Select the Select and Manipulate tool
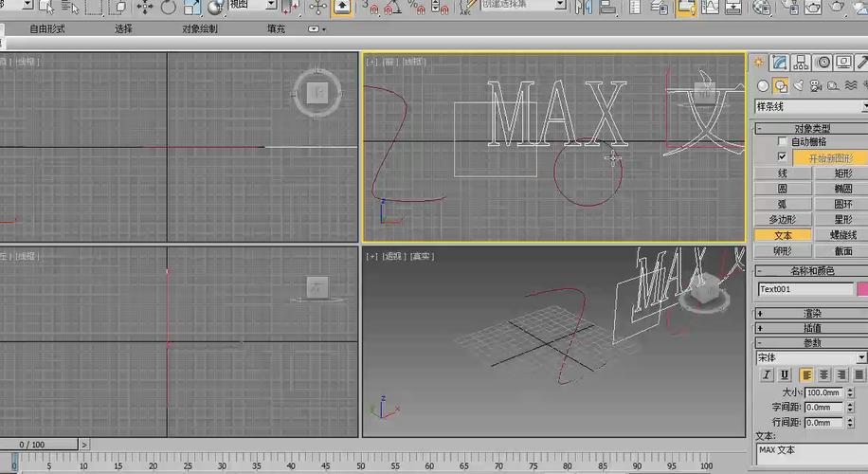The width and height of the screenshot is (868, 474). pyautogui.click(x=317, y=7)
